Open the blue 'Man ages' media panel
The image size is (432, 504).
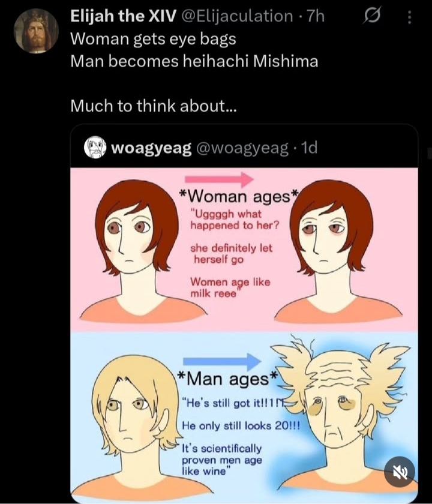click(x=244, y=417)
